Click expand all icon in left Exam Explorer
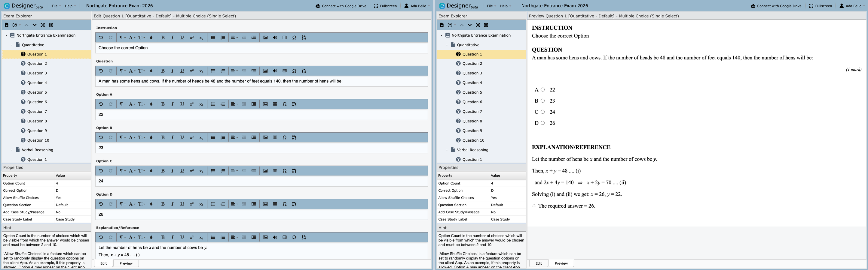This screenshot has width=868, height=270. [42, 25]
